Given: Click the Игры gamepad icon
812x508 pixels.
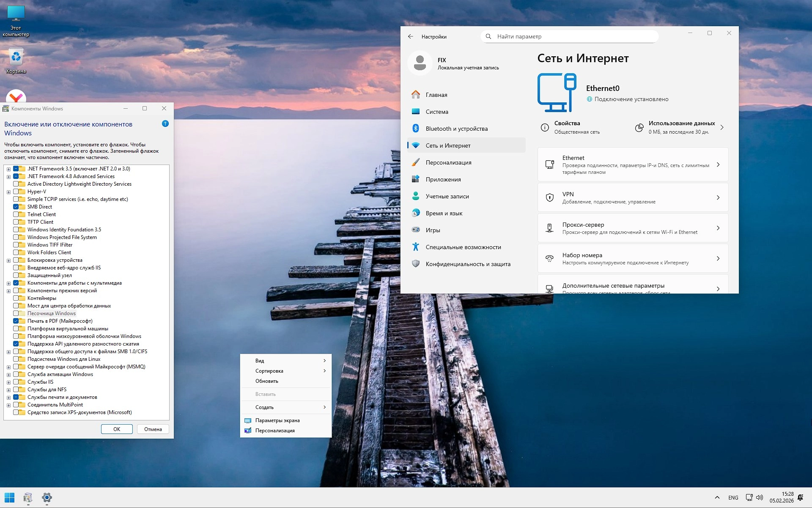Looking at the screenshot, I should coord(416,230).
